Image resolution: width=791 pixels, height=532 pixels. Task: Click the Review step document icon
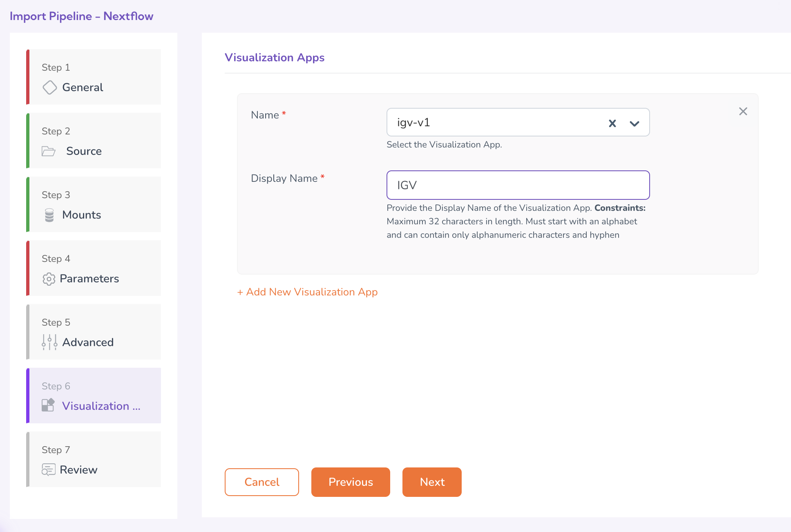(x=48, y=469)
